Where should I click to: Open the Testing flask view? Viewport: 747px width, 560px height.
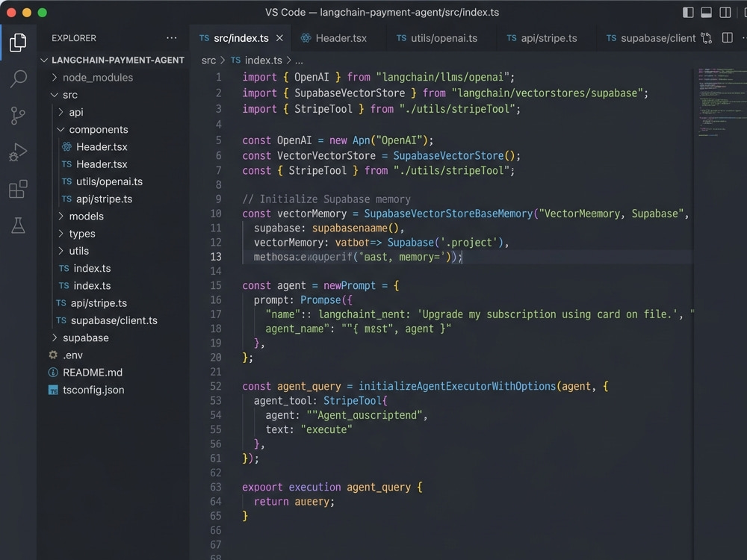point(18,225)
